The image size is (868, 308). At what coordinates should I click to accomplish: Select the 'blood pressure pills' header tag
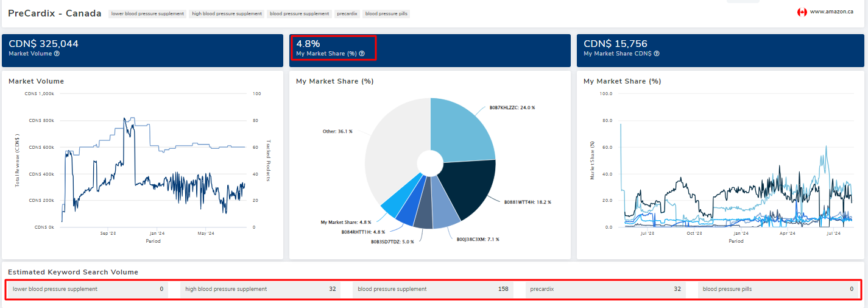pyautogui.click(x=386, y=13)
